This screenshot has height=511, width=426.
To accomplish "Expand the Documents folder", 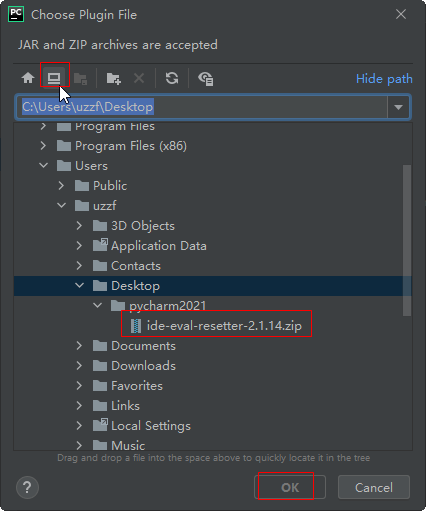I will coord(79,346).
